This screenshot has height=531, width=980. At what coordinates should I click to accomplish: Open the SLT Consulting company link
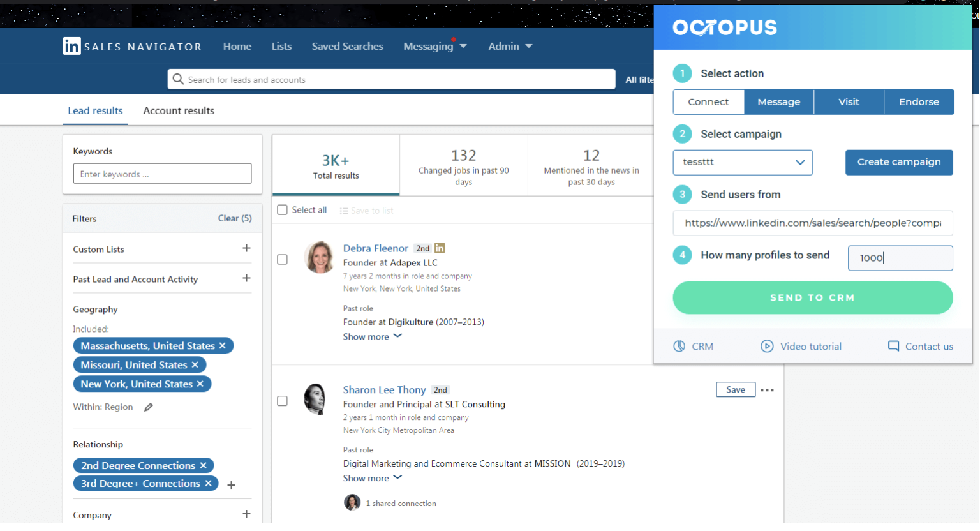475,405
